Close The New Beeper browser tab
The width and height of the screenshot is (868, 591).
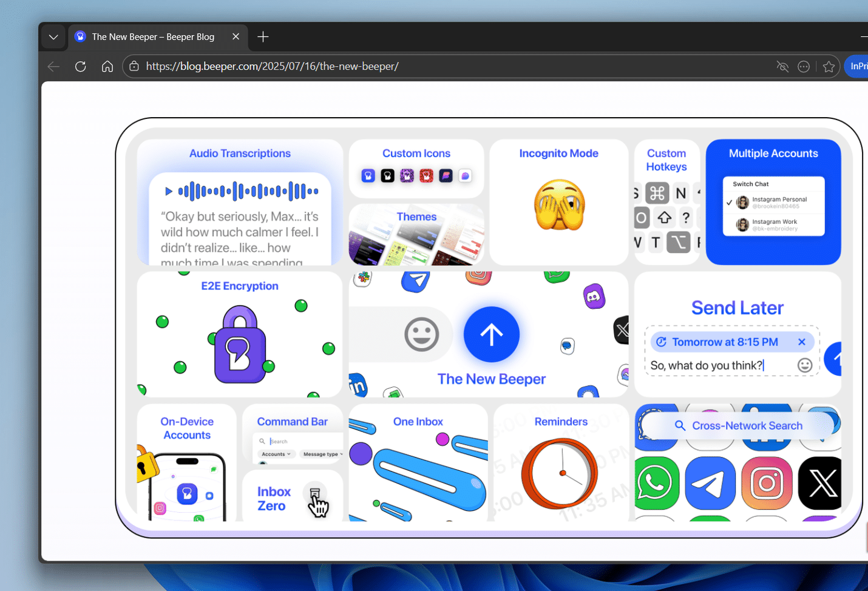pos(236,37)
